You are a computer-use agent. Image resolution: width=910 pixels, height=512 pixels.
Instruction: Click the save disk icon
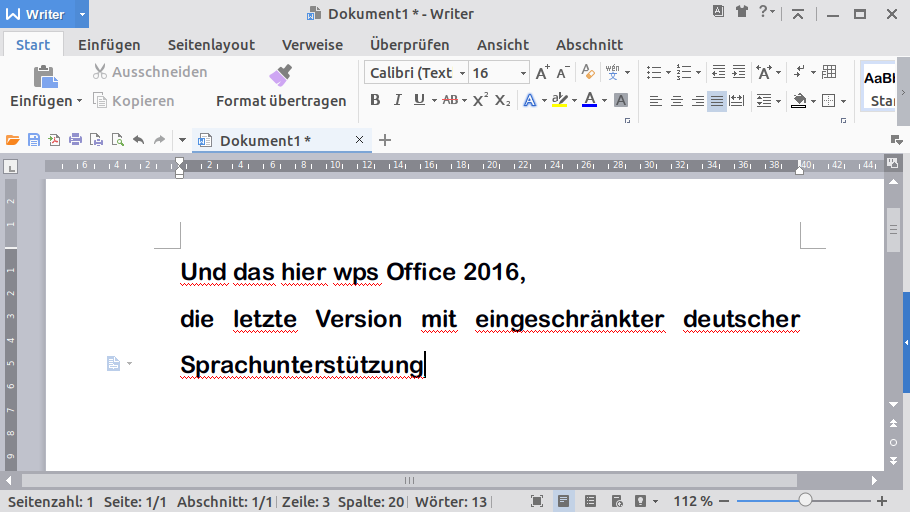[34, 140]
